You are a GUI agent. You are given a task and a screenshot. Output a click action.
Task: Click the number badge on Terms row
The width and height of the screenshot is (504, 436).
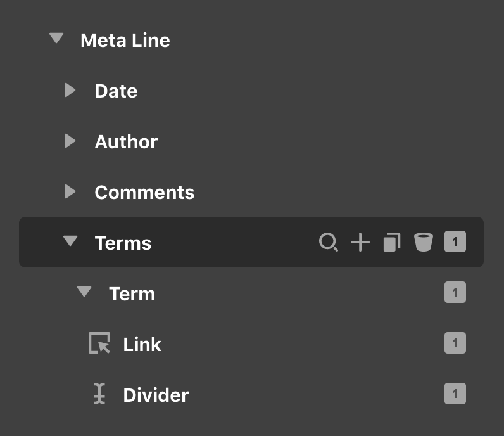pos(455,241)
